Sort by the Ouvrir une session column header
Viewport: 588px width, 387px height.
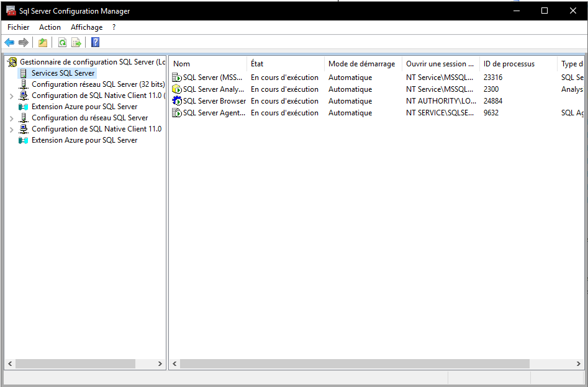pos(441,64)
